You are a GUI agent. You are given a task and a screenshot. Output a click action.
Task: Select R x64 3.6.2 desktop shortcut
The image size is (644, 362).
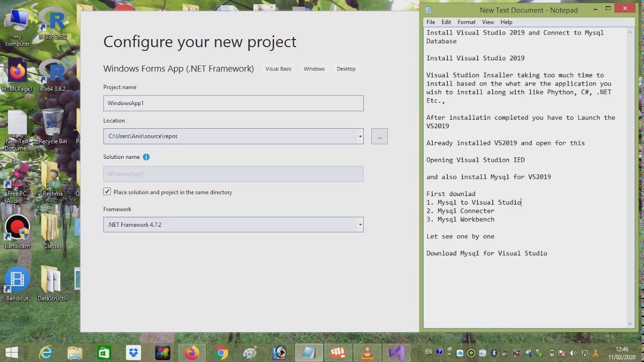click(x=53, y=76)
